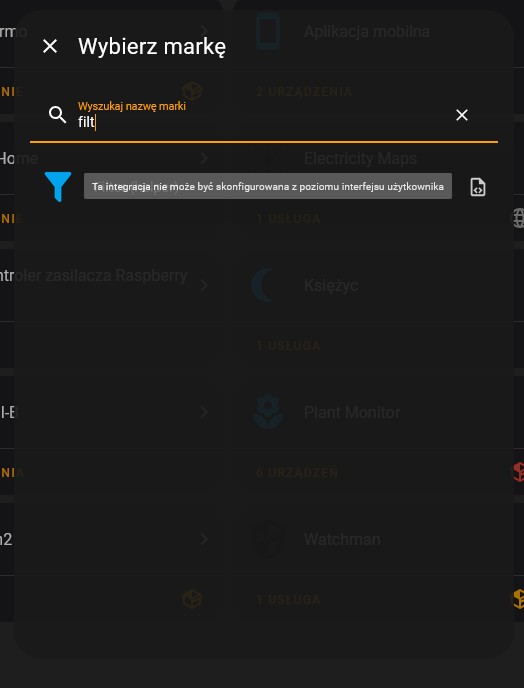Click the red cube icon beside Plant Monitor
524x688 pixels.
(518, 472)
